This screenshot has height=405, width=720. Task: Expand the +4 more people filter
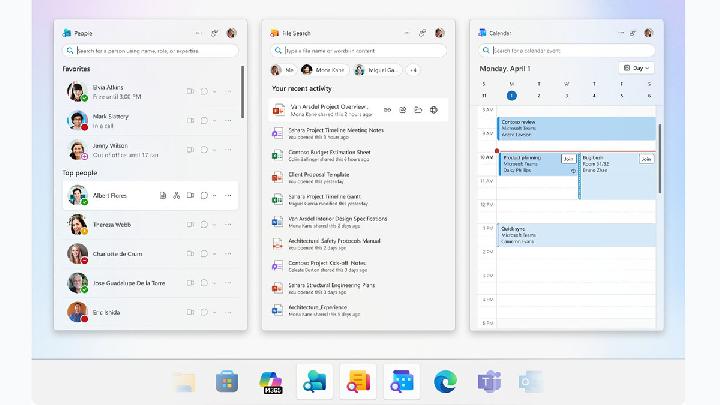click(x=412, y=70)
